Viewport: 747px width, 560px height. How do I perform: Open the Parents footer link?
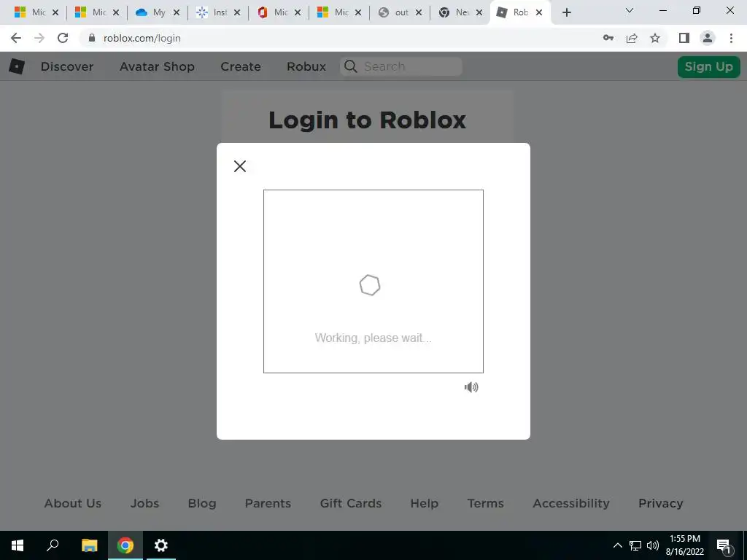click(268, 503)
